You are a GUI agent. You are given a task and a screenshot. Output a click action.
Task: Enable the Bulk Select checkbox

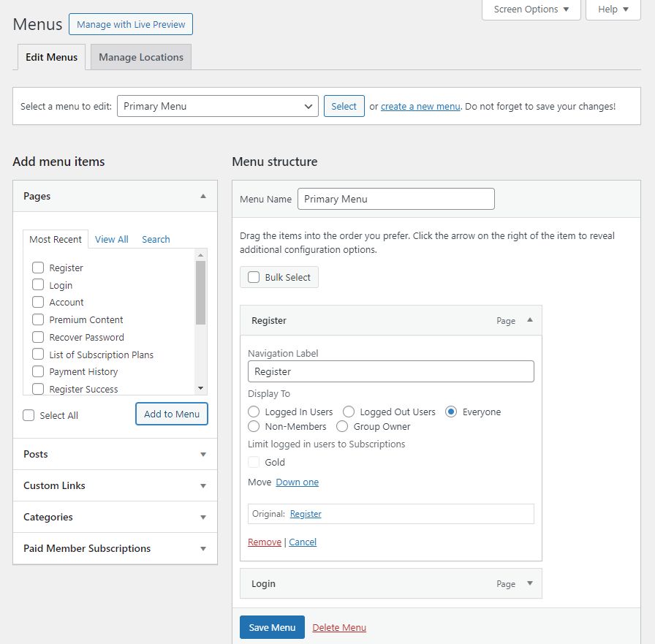[254, 277]
